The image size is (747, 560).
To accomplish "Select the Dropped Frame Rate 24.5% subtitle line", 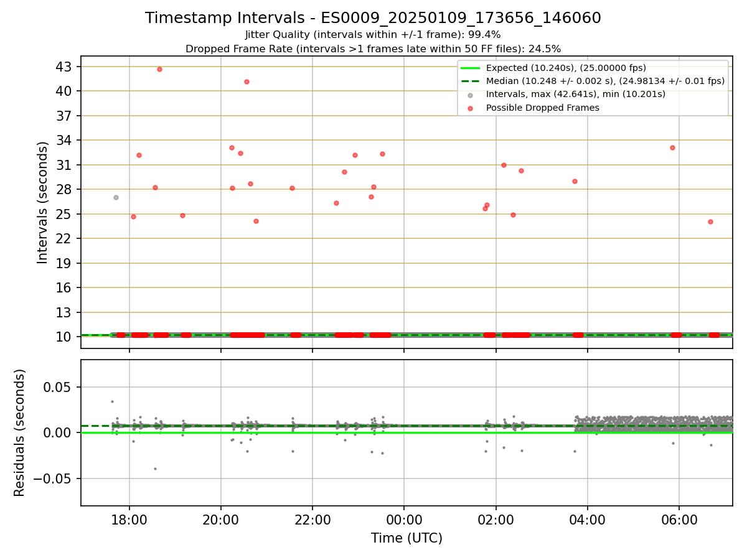I will pyautogui.click(x=373, y=49).
